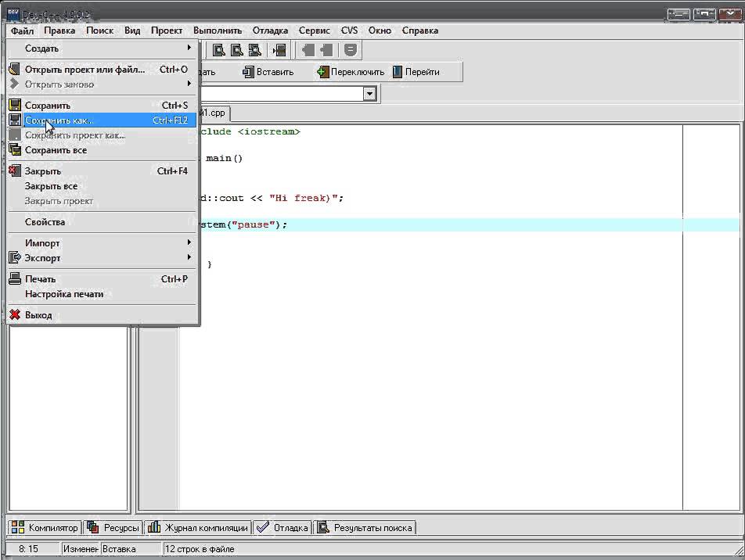Image resolution: width=745 pixels, height=560 pixels.
Task: Open project or file (Открыть проект или файл)
Action: click(85, 70)
